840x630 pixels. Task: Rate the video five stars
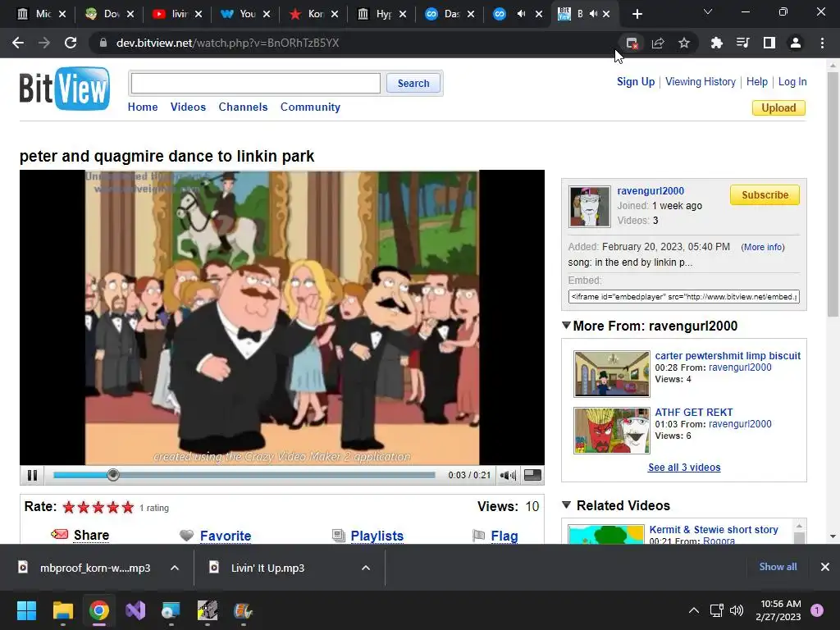tap(127, 507)
